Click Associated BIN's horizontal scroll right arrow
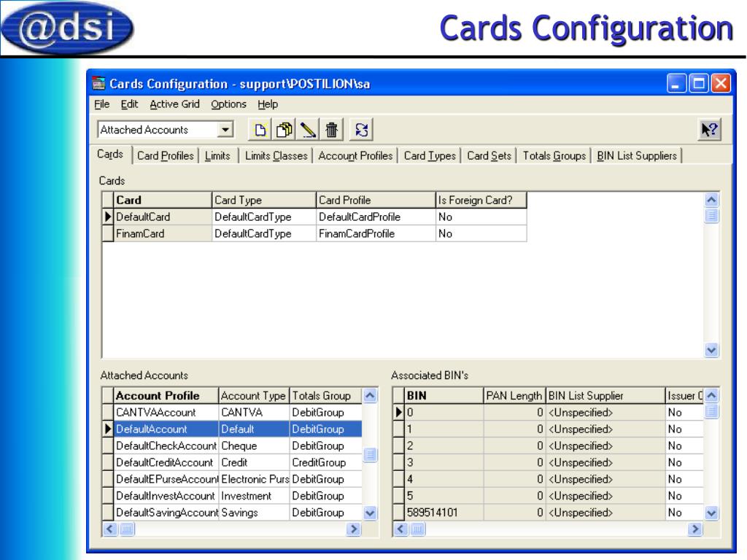This screenshot has width=747, height=560. pyautogui.click(x=695, y=529)
